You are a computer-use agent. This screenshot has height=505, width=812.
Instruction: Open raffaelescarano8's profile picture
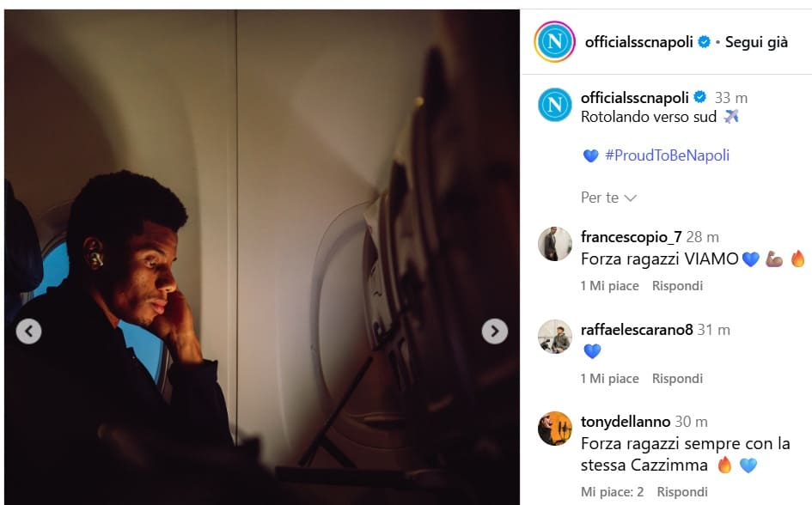(554, 337)
